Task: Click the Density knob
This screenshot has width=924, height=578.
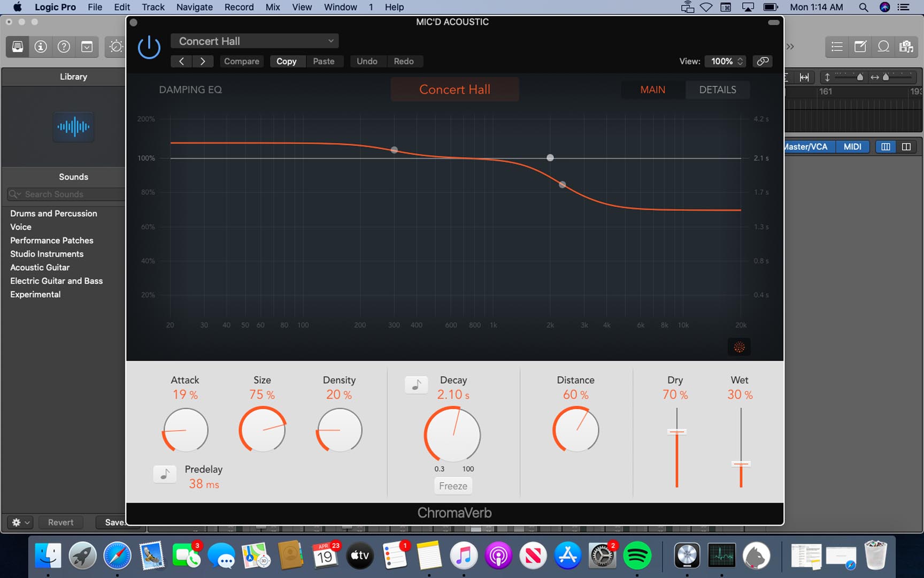Action: [339, 430]
